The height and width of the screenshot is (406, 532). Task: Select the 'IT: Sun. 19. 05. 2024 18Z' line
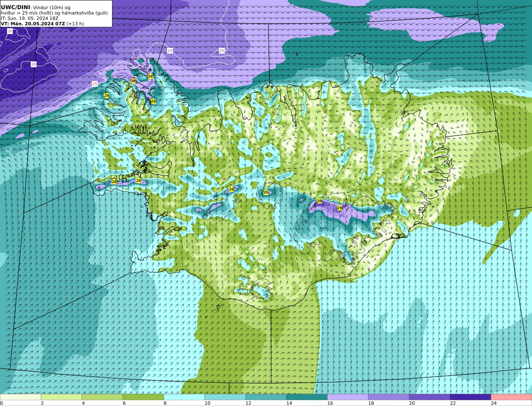[30, 18]
